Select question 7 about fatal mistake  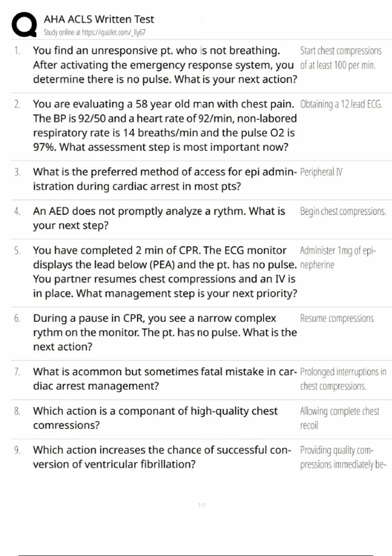pos(165,379)
